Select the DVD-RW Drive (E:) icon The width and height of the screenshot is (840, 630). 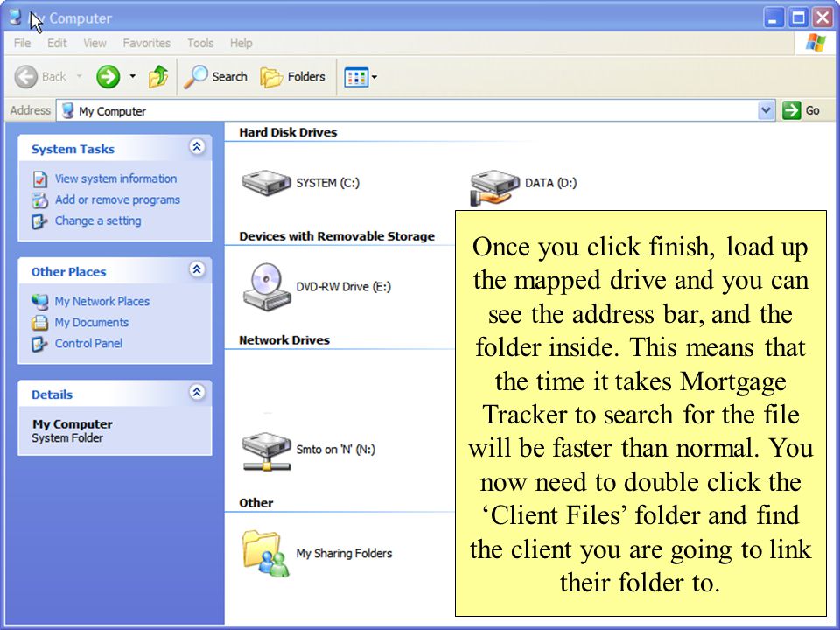tap(266, 287)
